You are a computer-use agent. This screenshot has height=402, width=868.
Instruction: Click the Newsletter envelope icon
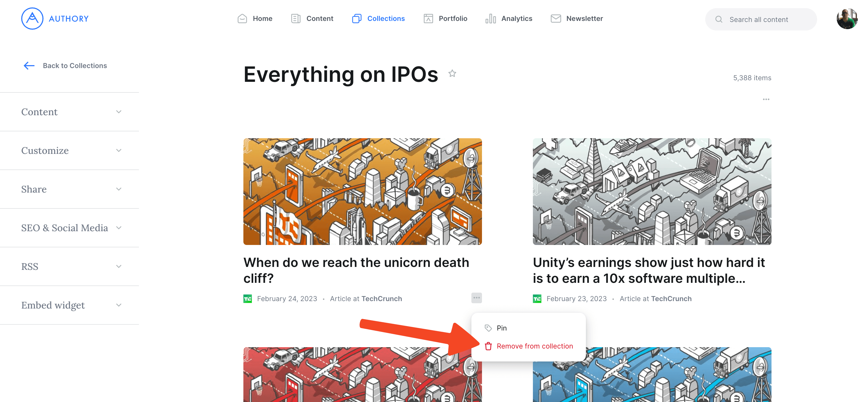click(x=556, y=19)
